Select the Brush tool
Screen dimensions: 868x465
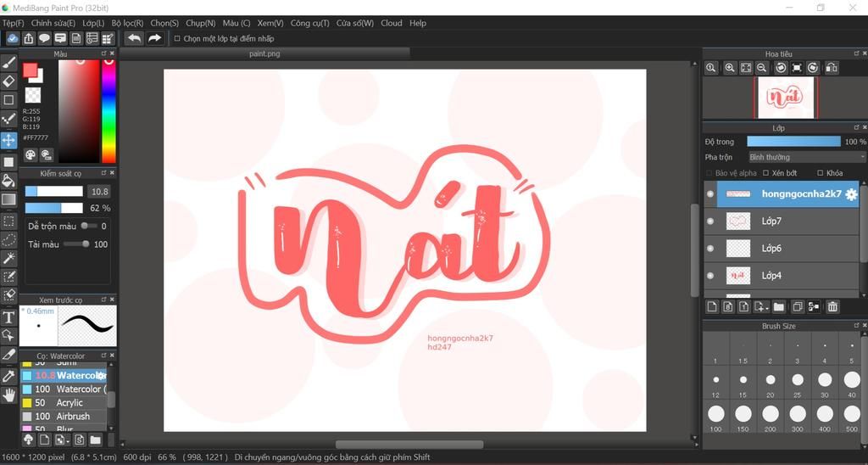point(8,62)
